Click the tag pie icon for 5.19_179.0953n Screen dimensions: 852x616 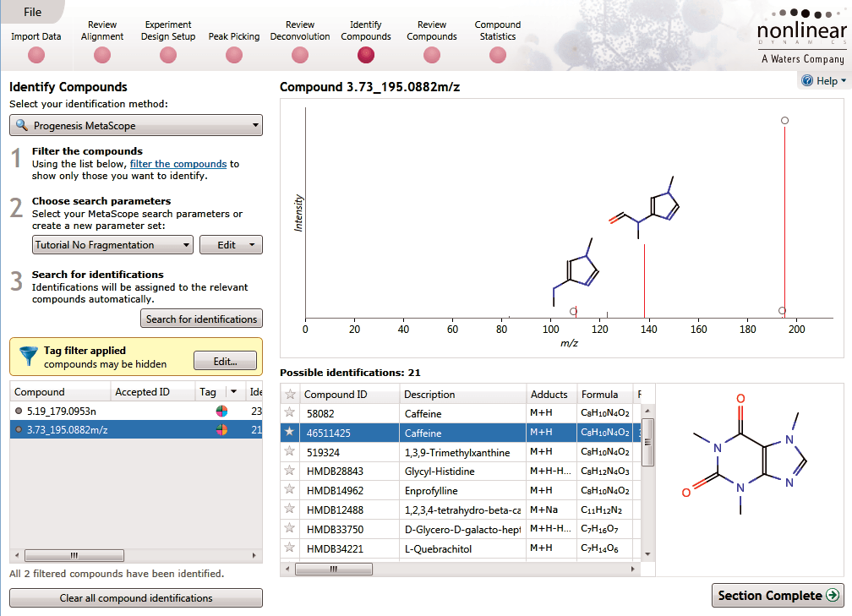point(221,412)
